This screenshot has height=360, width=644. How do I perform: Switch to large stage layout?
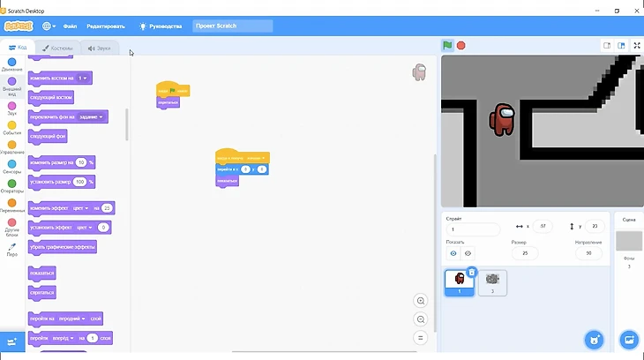tap(621, 46)
